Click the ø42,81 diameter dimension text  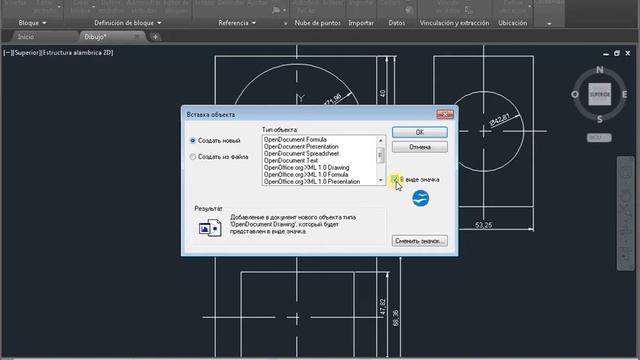point(500,120)
